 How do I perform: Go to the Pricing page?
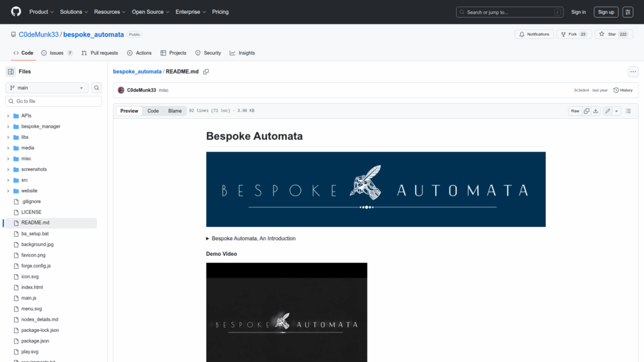point(220,12)
